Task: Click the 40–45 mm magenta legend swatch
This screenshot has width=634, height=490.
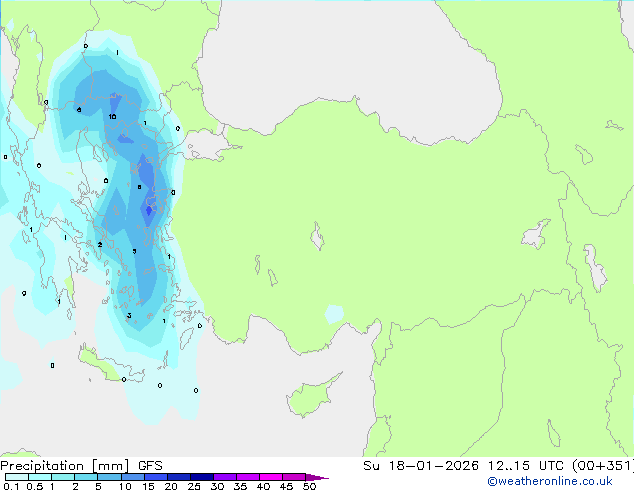Action: (x=271, y=477)
